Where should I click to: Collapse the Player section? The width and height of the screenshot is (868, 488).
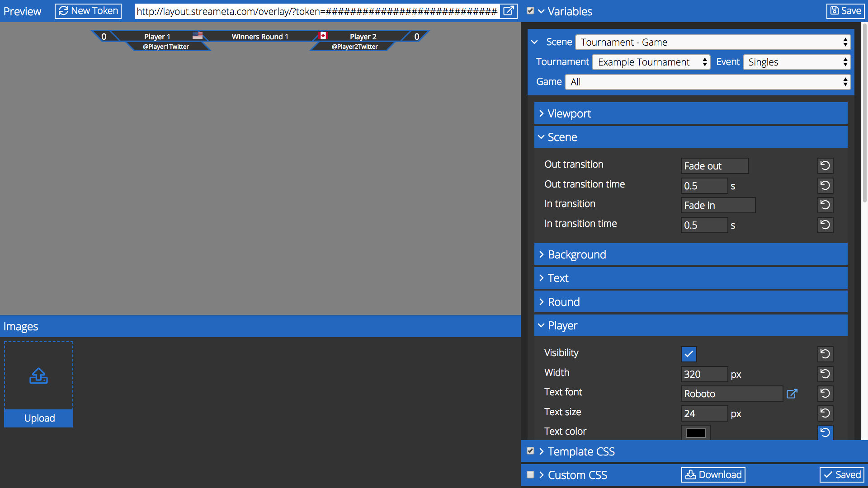click(691, 325)
